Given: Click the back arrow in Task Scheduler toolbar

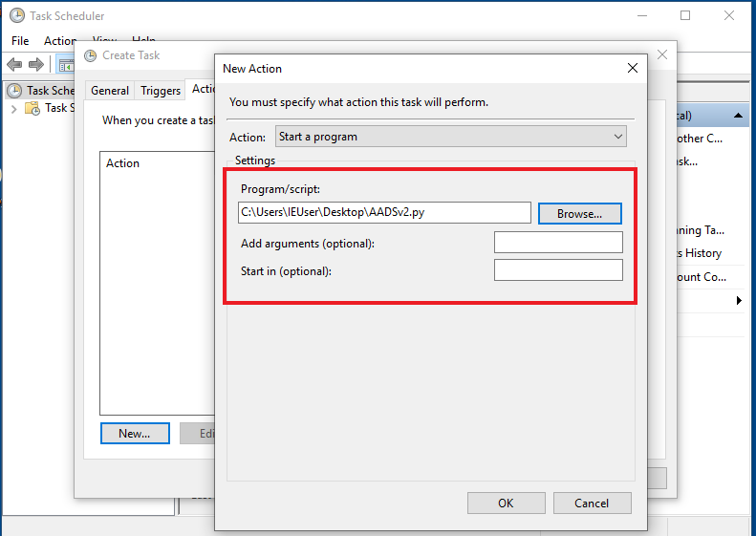Looking at the screenshot, I should click(x=14, y=64).
